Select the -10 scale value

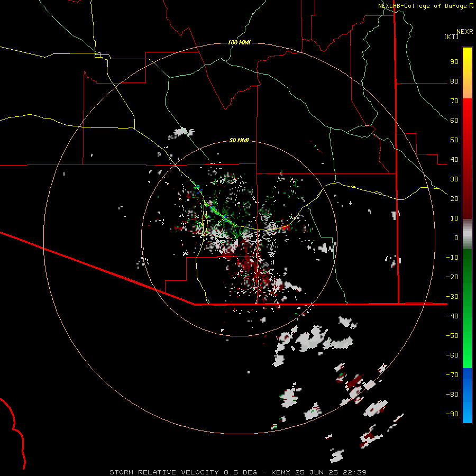click(x=452, y=258)
